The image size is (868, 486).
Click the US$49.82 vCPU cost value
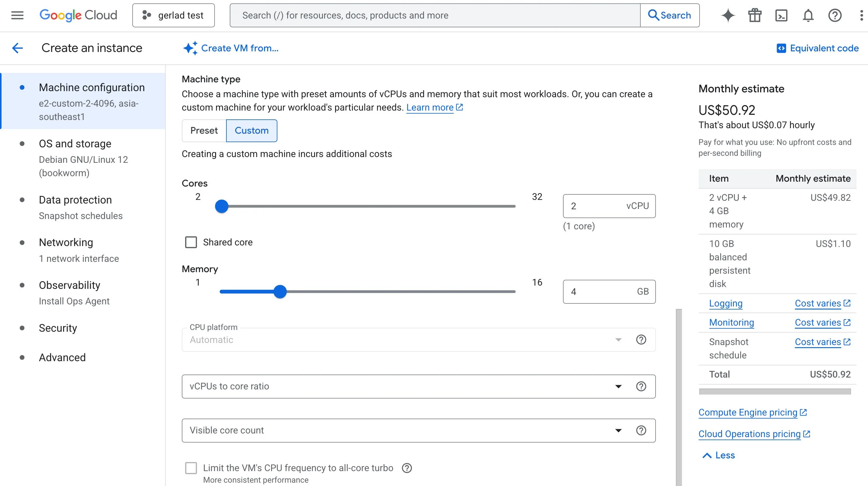tap(830, 197)
